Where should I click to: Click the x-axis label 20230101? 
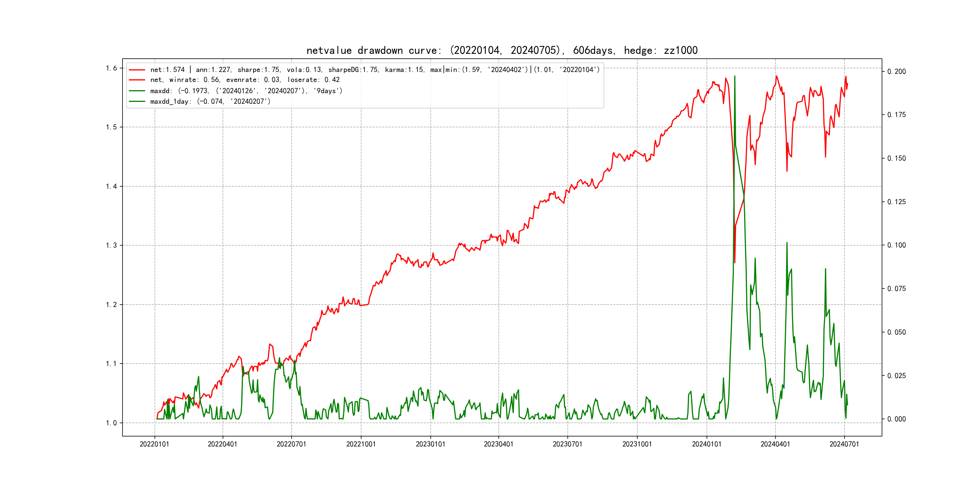[x=430, y=444]
